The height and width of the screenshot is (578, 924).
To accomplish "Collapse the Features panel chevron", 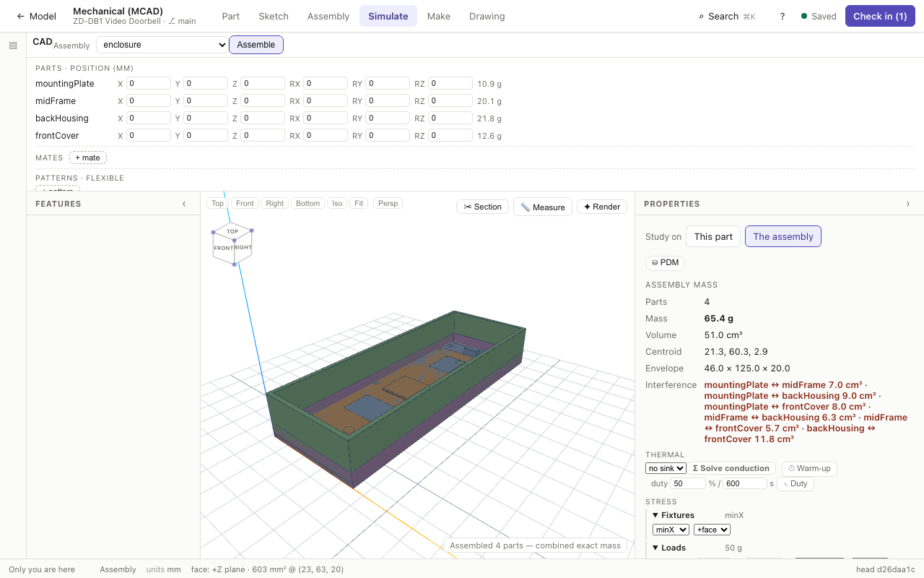I will (x=184, y=204).
